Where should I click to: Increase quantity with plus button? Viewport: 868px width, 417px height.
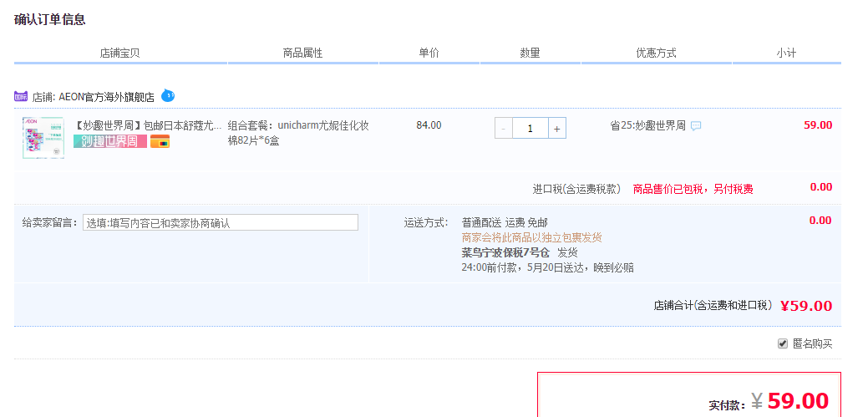click(x=557, y=128)
